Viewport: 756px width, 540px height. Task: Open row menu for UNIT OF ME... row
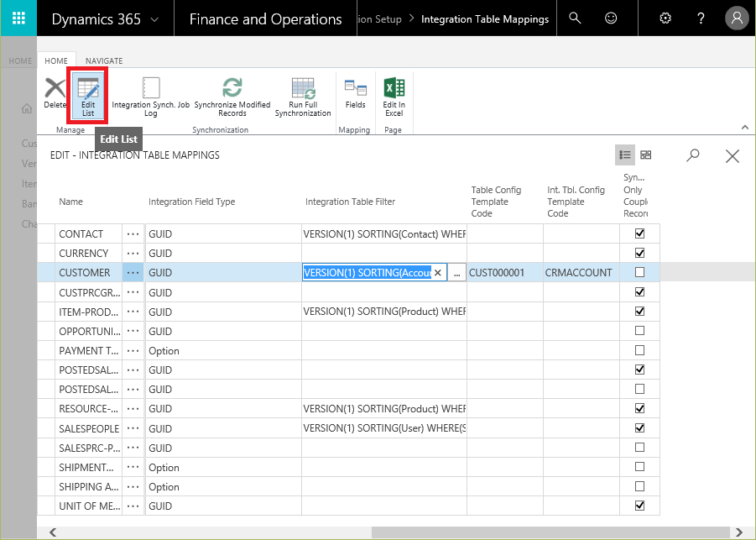[x=133, y=506]
